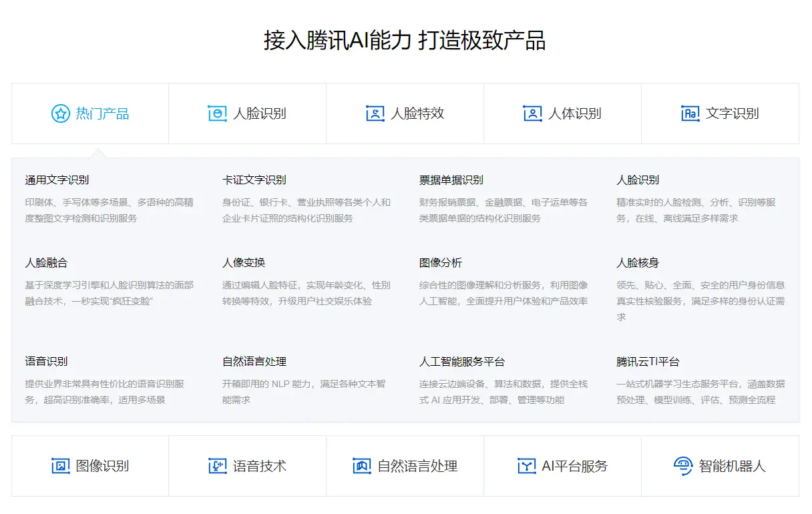Select the face icon for 人脸识别 tab

click(216, 113)
